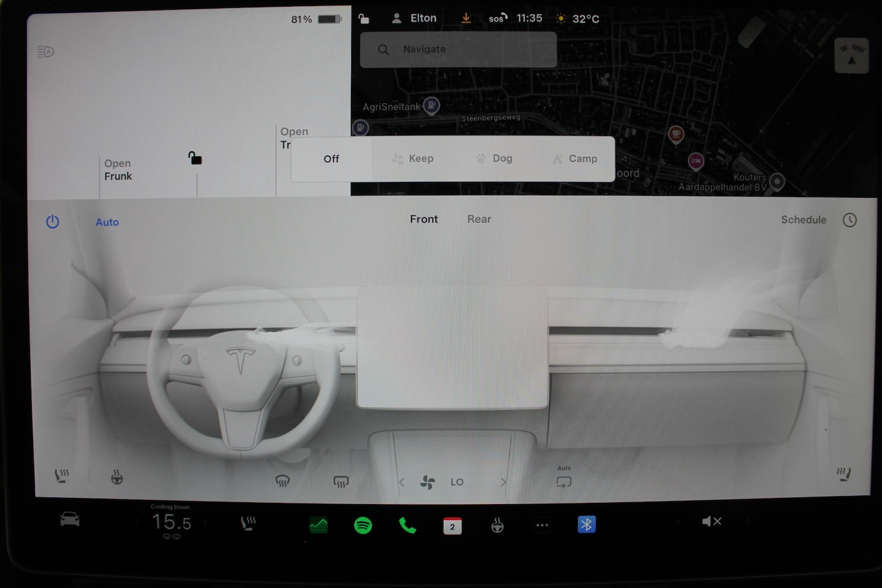
Task: Toggle the rear window defrost
Action: 341,482
